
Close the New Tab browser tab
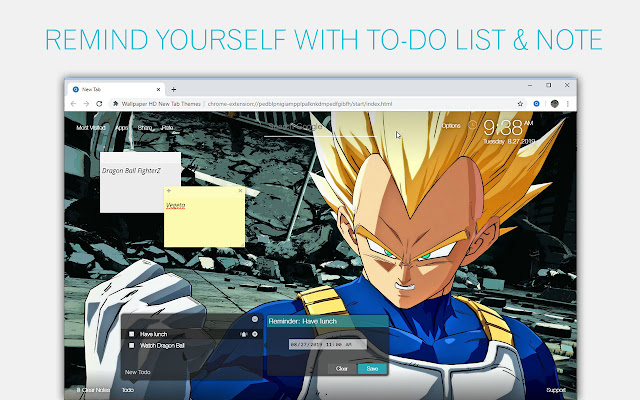158,89
